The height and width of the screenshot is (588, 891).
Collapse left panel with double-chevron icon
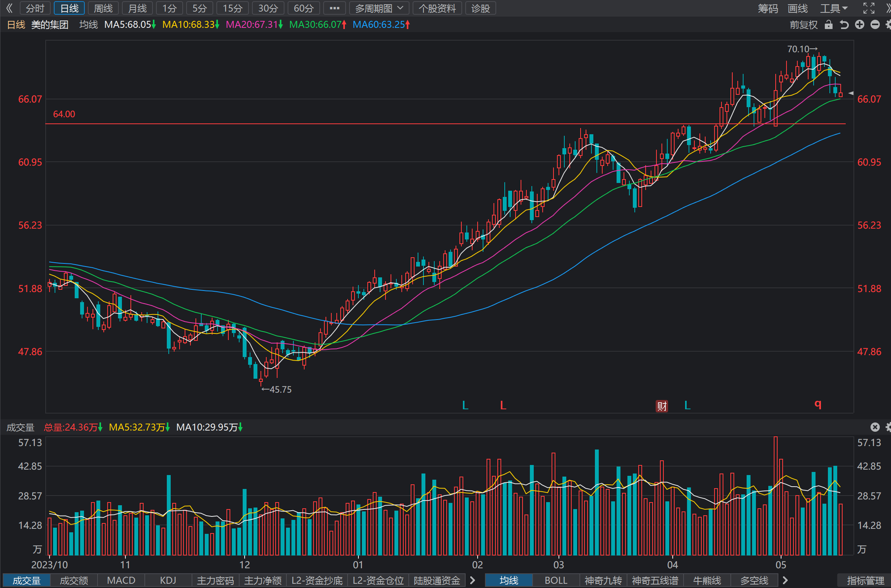click(9, 8)
